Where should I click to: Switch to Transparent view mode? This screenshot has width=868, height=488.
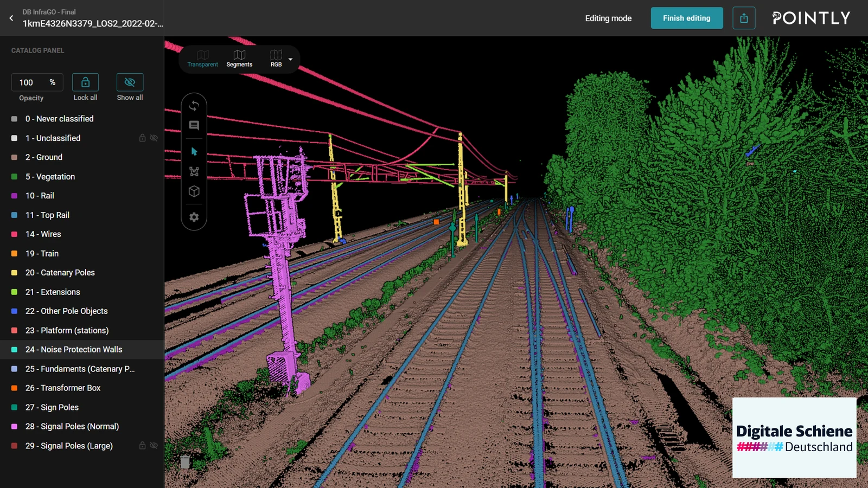[202, 59]
